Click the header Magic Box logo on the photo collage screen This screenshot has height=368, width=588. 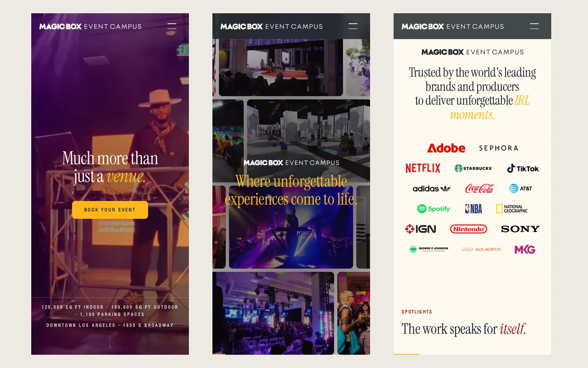click(272, 26)
